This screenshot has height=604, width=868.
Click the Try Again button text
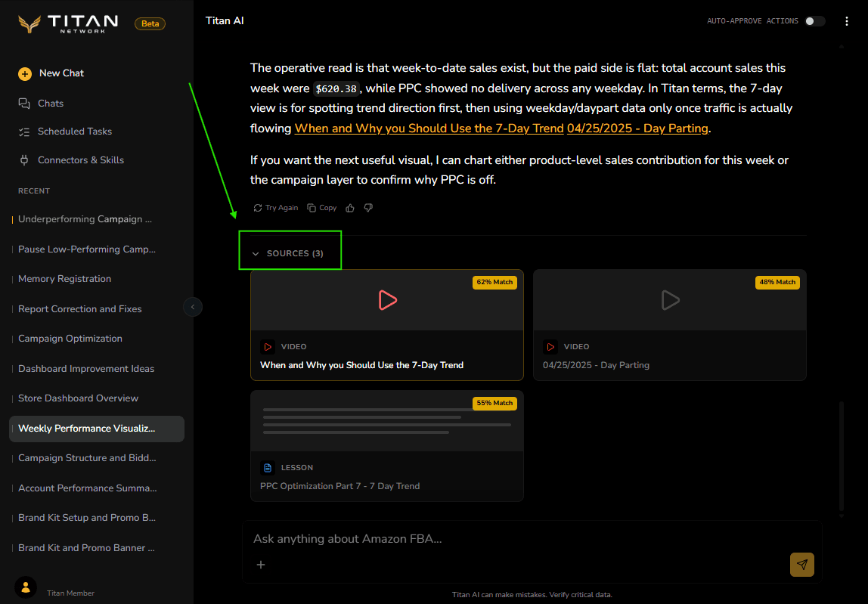tap(281, 208)
